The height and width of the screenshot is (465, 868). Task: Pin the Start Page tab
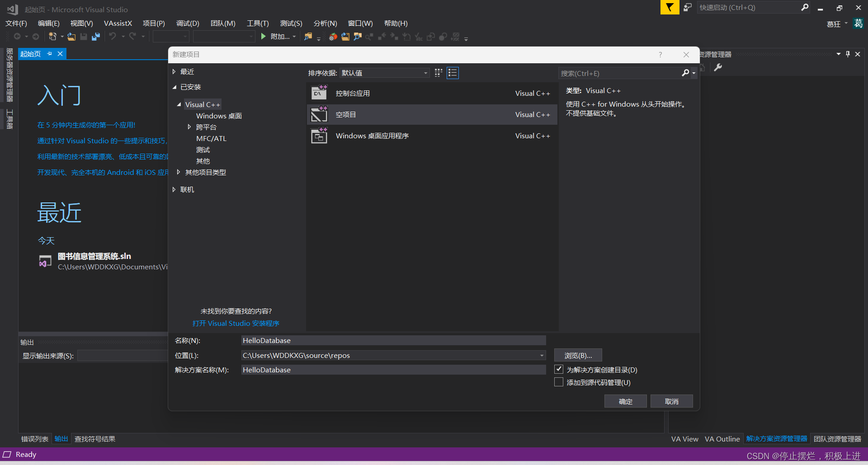(50, 54)
